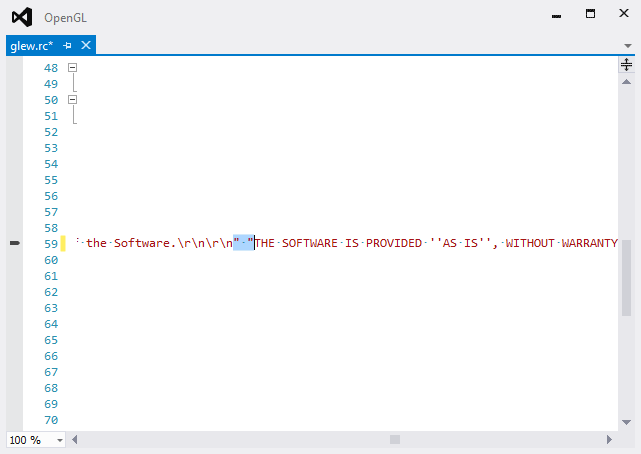Maximize the OpenGL window
Image resolution: width=641 pixels, height=454 pixels.
pos(590,13)
